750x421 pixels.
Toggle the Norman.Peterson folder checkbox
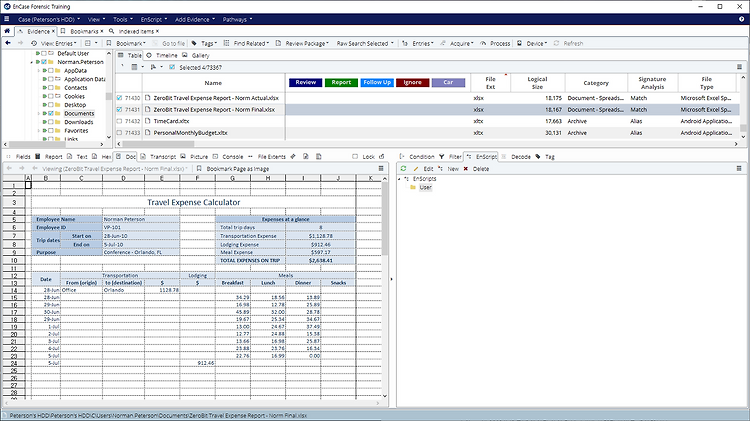coord(44,62)
